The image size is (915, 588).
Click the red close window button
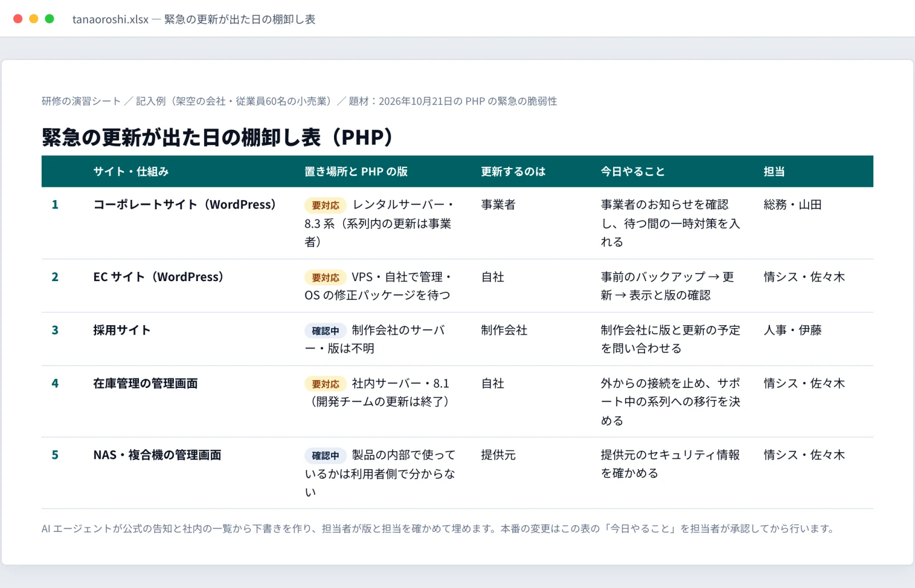[x=18, y=19]
